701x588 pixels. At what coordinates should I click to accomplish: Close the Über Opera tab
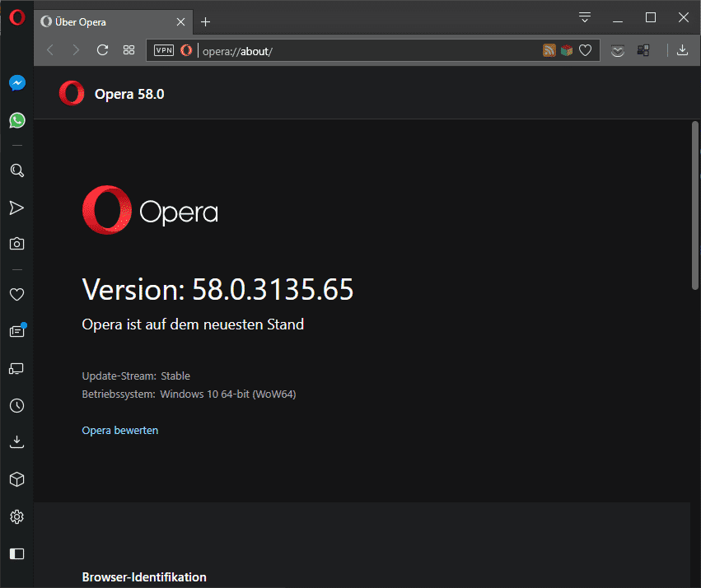(x=180, y=22)
